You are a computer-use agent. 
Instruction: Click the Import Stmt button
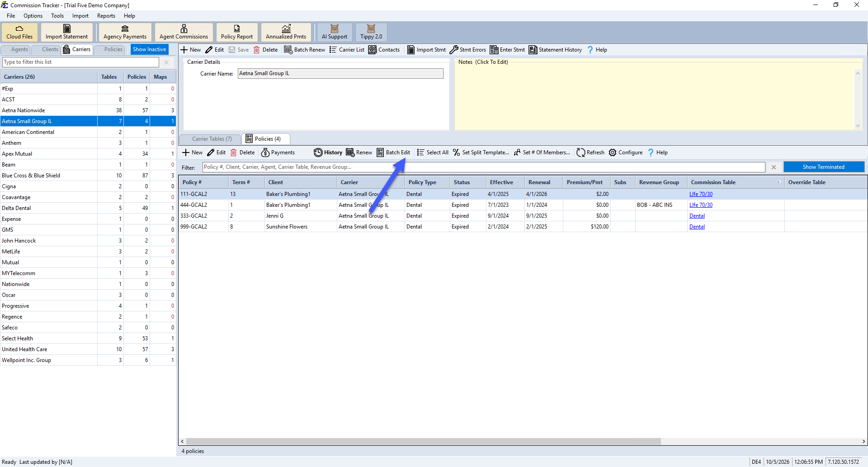(x=427, y=50)
